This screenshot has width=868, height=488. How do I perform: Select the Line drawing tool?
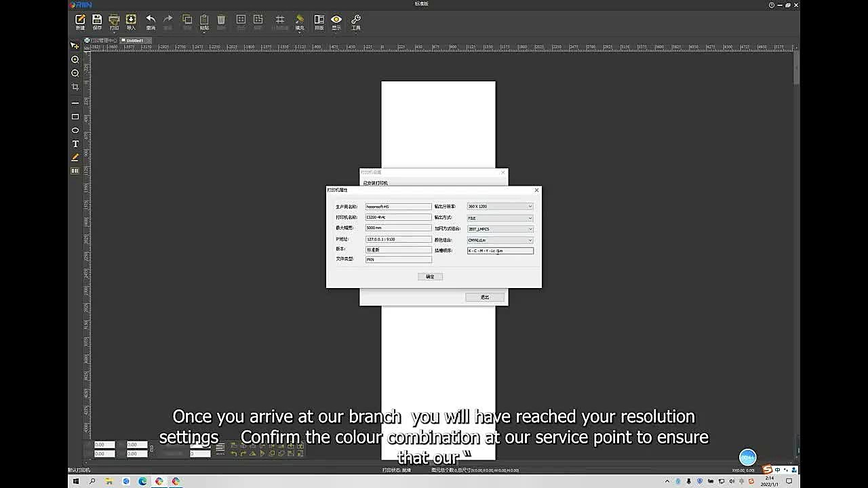[75, 103]
